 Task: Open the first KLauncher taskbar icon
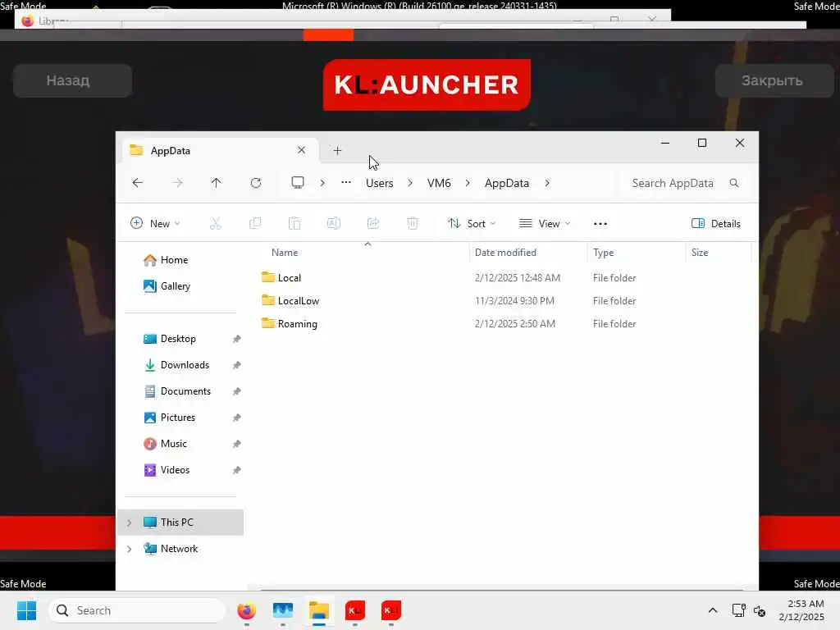pos(354,610)
